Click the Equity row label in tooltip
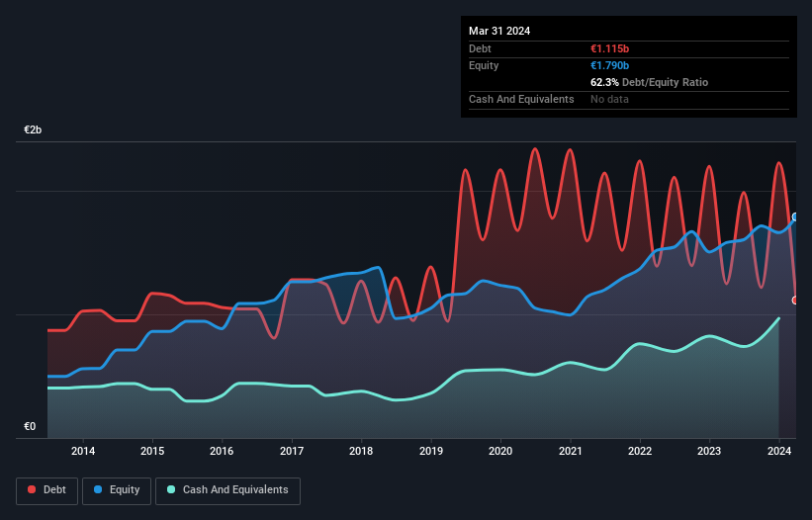812x520 pixels. 484,65
